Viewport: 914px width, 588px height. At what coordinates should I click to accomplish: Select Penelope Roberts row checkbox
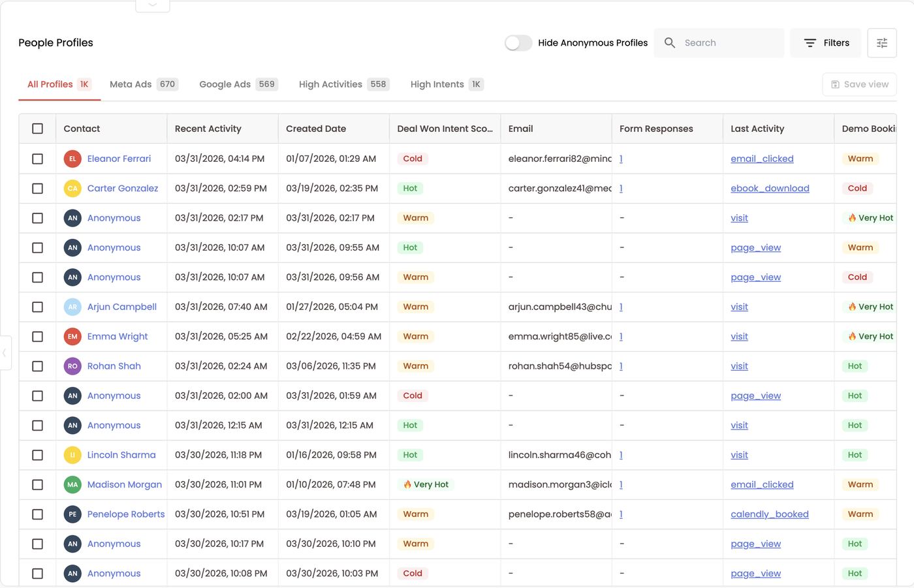37,514
